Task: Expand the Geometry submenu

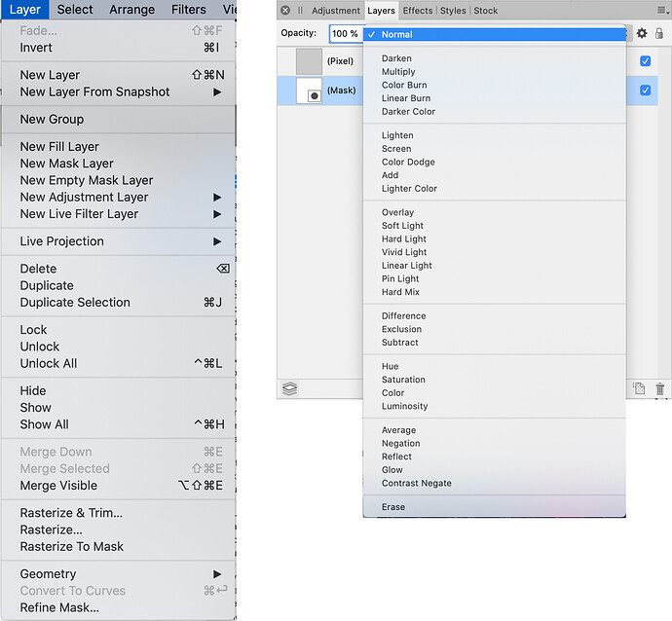Action: coord(217,574)
